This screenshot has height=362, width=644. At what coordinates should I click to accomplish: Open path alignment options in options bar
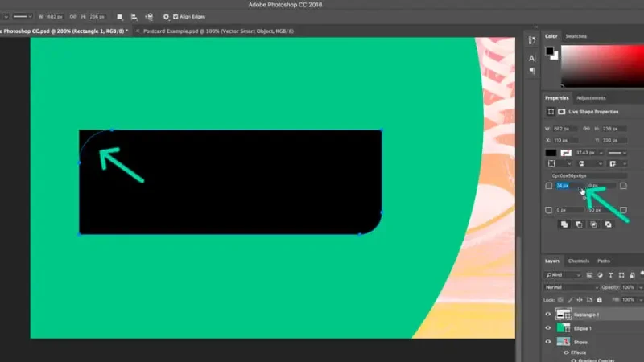coord(134,17)
